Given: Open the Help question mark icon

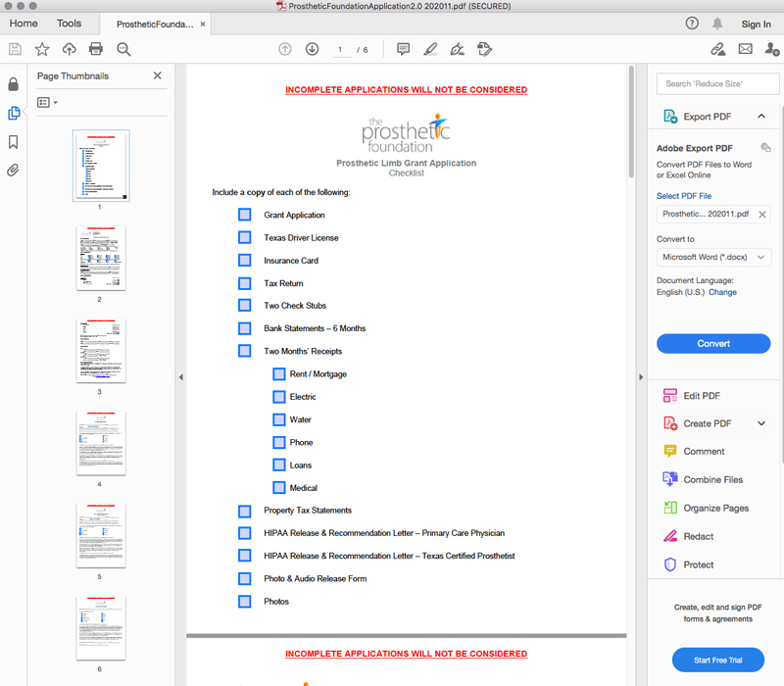Looking at the screenshot, I should tap(692, 24).
